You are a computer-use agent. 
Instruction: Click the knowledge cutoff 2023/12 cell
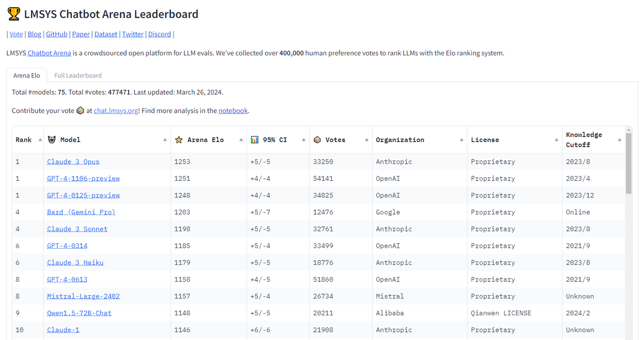pyautogui.click(x=580, y=195)
